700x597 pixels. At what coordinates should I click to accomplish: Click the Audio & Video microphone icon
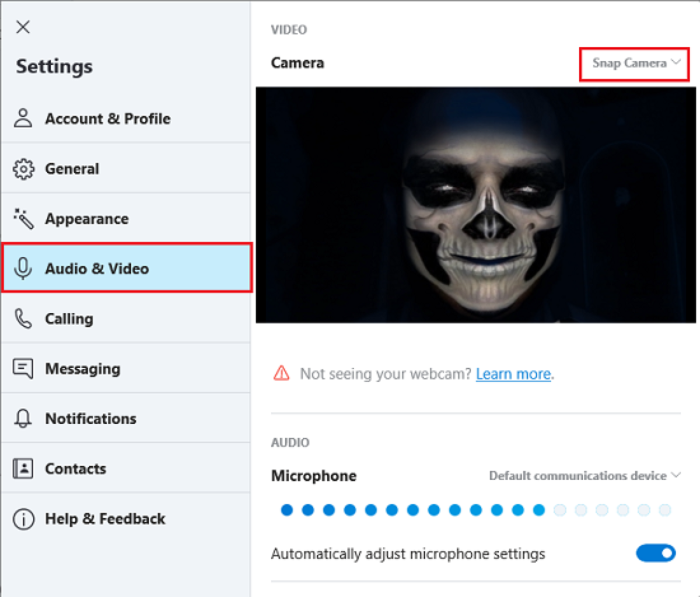(23, 268)
